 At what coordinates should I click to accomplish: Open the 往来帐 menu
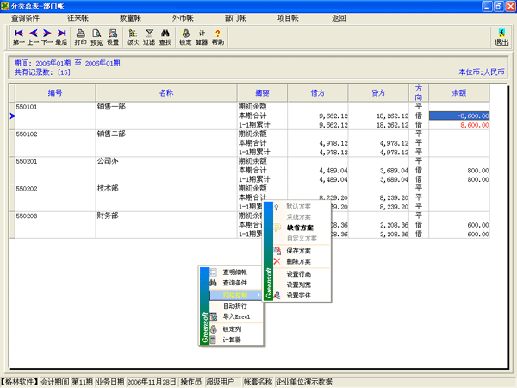pyautogui.click(x=78, y=18)
